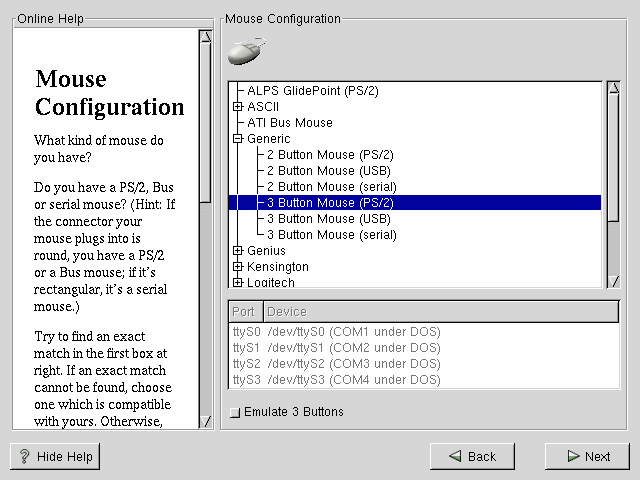Select ATI Bus Mouse entry
640x480 pixels.
[290, 123]
